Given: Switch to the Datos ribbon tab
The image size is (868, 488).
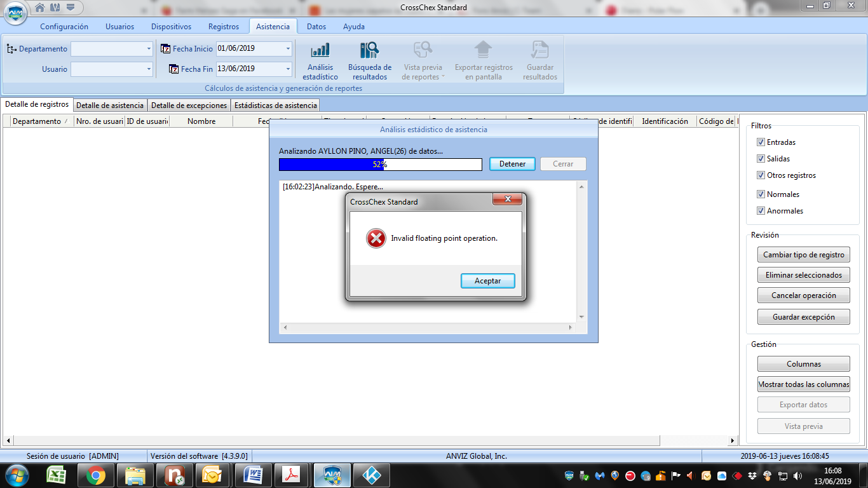Looking at the screenshot, I should point(316,27).
